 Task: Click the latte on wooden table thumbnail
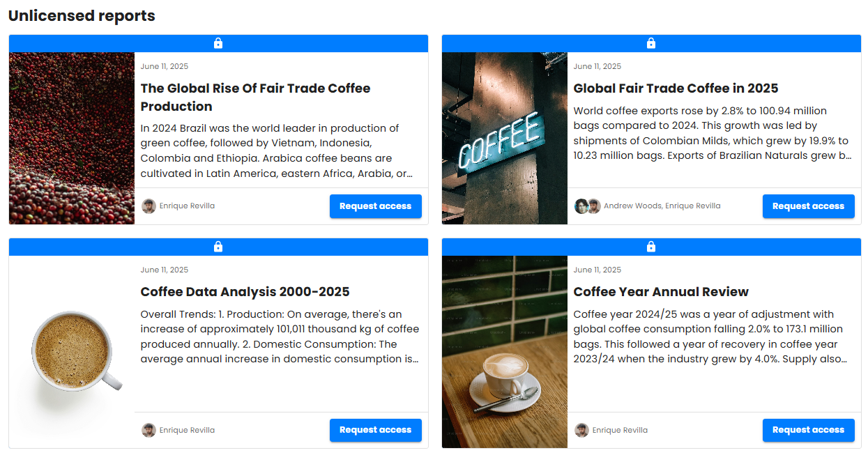(505, 352)
